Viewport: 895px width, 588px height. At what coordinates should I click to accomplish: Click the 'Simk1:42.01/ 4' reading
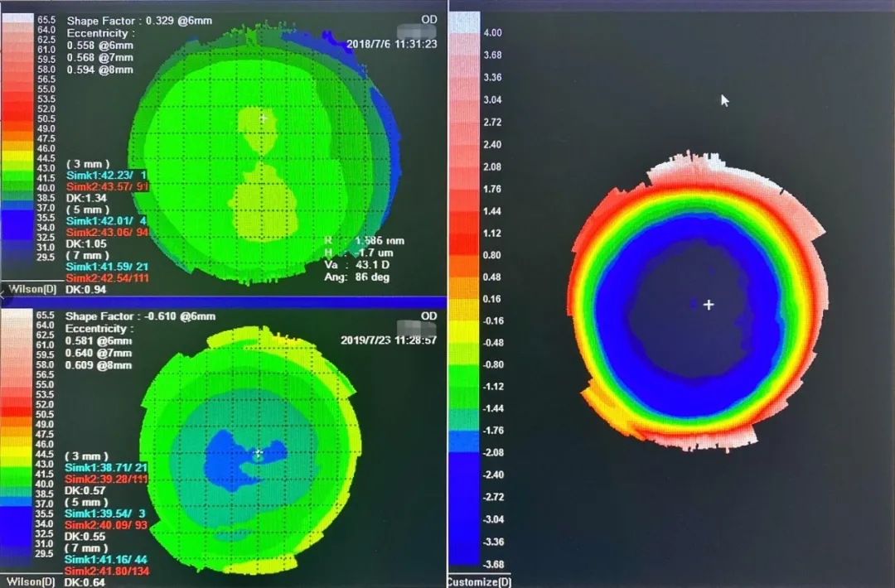pyautogui.click(x=106, y=221)
